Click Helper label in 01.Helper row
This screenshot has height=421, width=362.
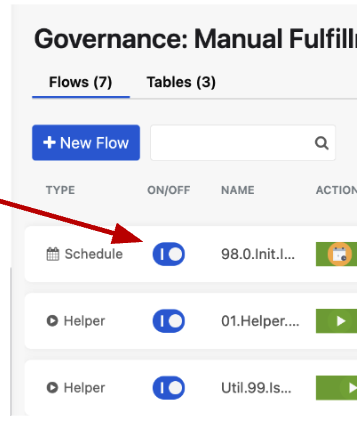click(84, 321)
